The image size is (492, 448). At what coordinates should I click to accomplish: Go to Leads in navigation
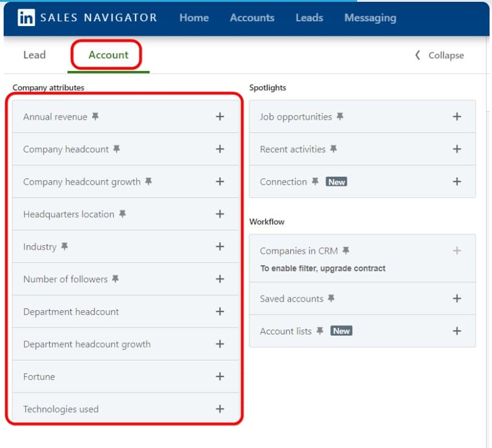309,18
